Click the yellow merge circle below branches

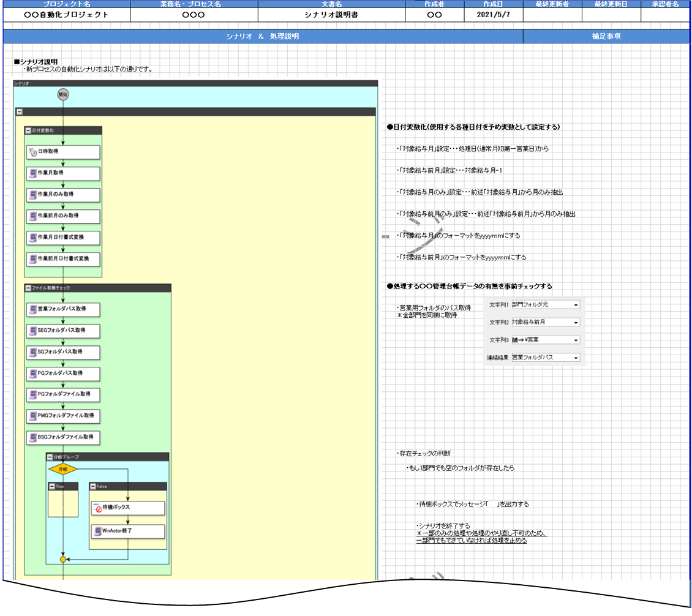tap(63, 560)
